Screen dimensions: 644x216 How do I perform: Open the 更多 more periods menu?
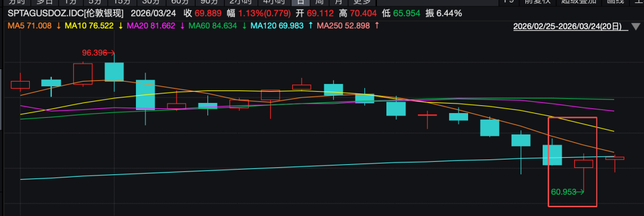point(362,2)
